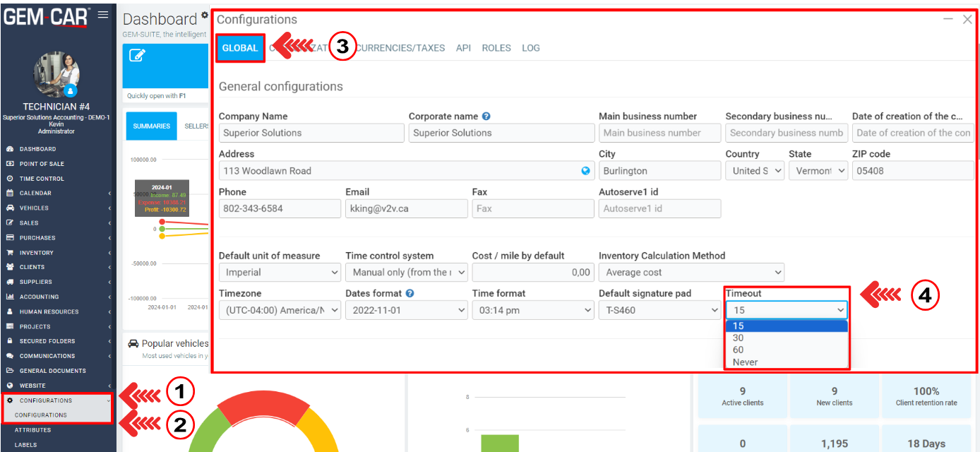
Task: Select 30 in the Timeout dropdown list
Action: [x=739, y=338]
